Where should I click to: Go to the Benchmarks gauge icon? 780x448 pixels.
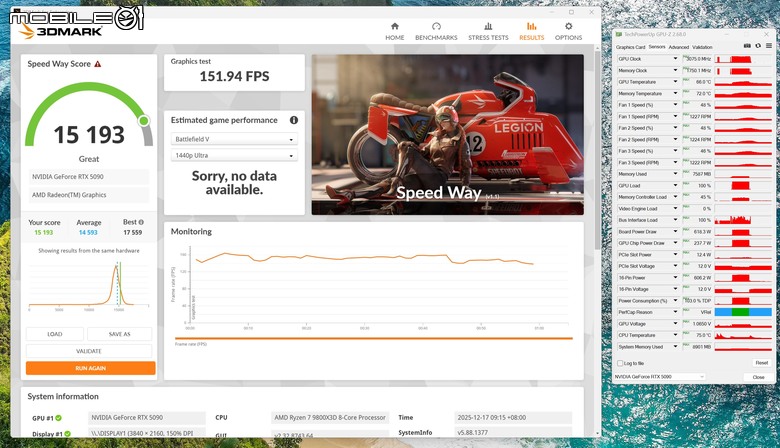point(436,26)
